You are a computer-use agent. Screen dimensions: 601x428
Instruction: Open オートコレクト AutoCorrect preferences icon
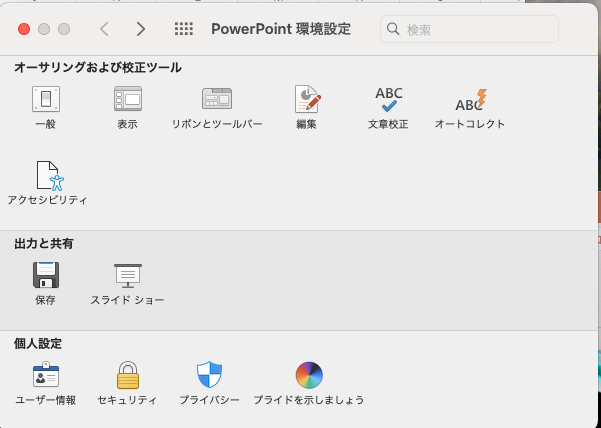(471, 100)
